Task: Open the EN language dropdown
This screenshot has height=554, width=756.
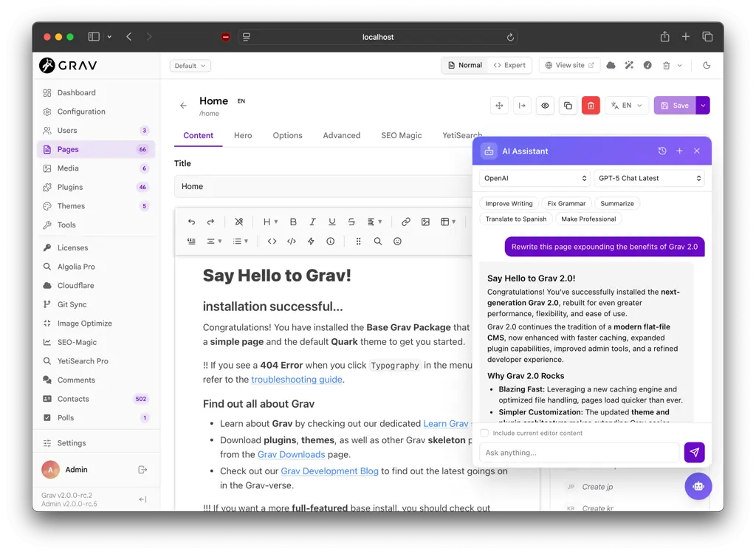Action: coord(626,106)
